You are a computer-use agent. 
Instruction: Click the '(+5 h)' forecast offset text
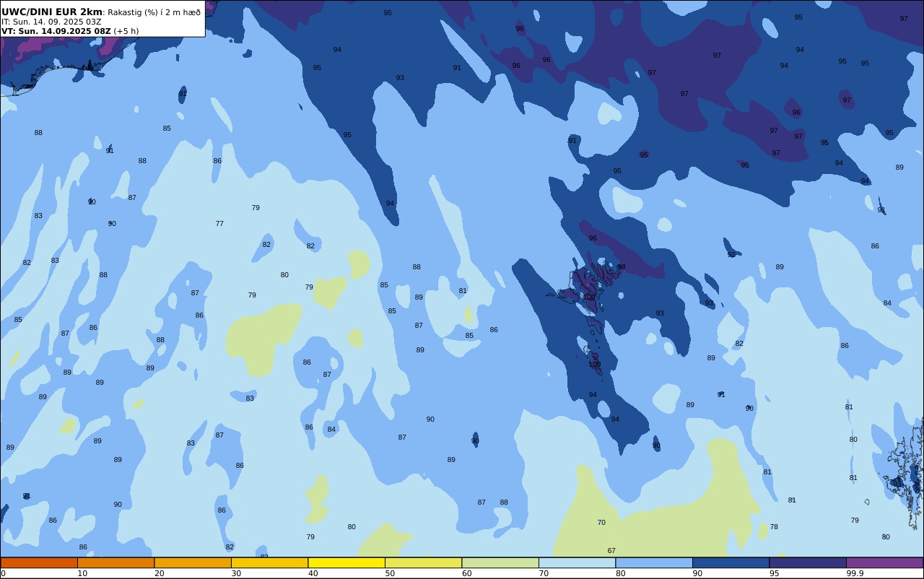126,31
